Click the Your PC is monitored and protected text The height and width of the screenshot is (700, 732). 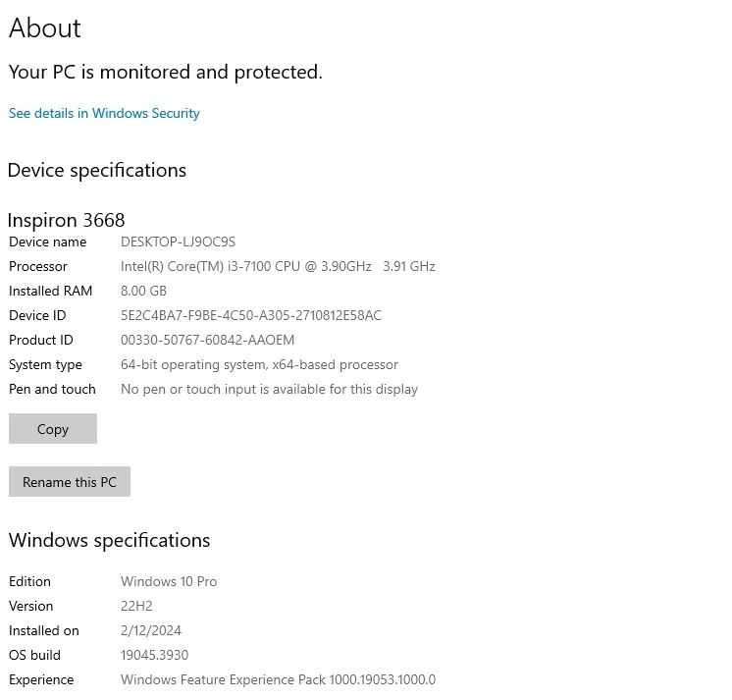165,72
